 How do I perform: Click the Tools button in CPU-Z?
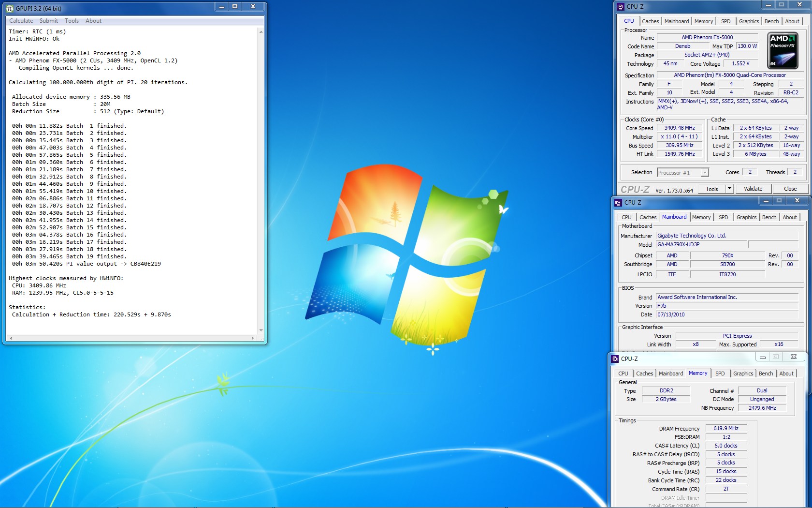point(712,189)
